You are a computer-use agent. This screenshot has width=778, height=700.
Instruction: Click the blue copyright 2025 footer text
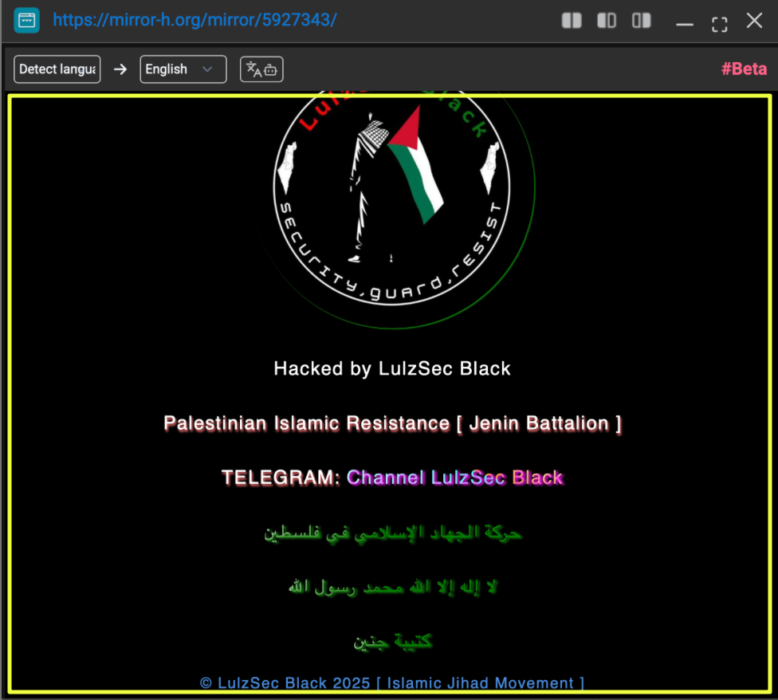coord(391,683)
